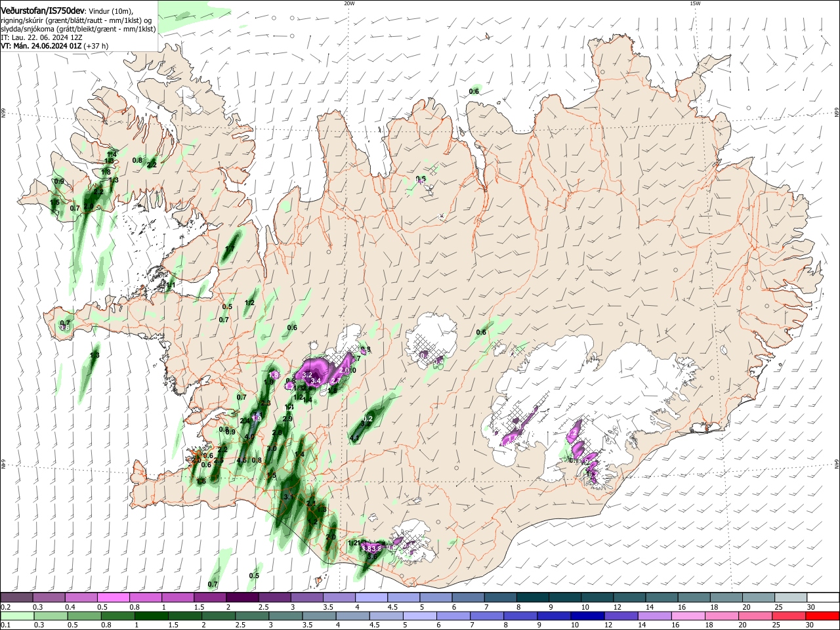This screenshot has height=630, width=840.
Task: Click the light violet bottom-row swatch labeled 14
Action: [x=655, y=616]
